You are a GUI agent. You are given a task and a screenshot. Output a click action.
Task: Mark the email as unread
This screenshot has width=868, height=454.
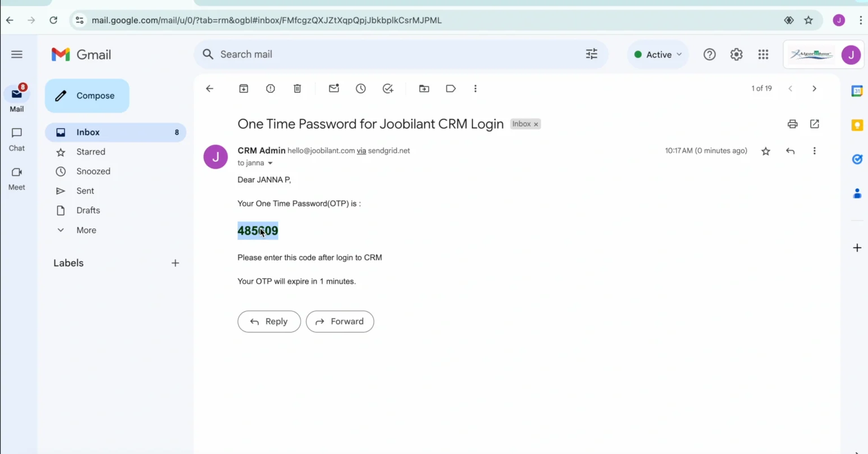333,88
